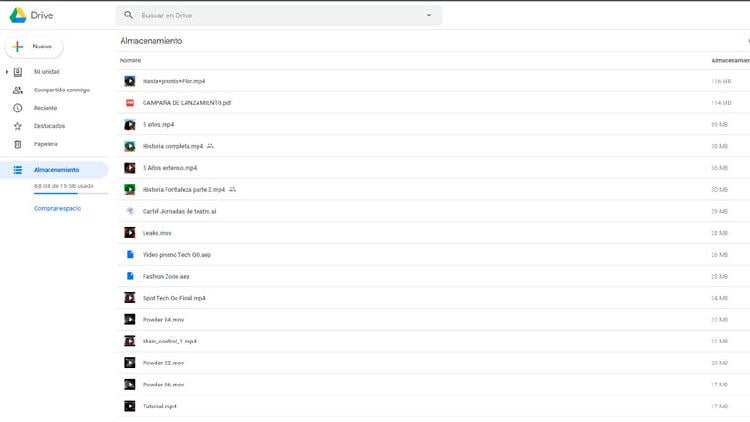750x422 pixels.
Task: Click the Destacados star icon
Action: pos(18,126)
